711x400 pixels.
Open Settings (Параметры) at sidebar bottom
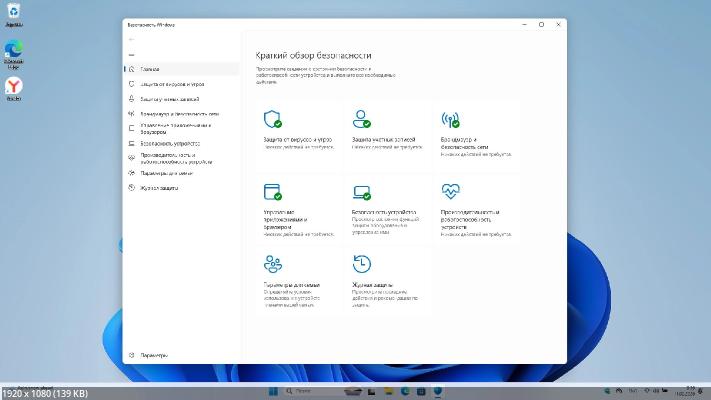[x=153, y=355]
